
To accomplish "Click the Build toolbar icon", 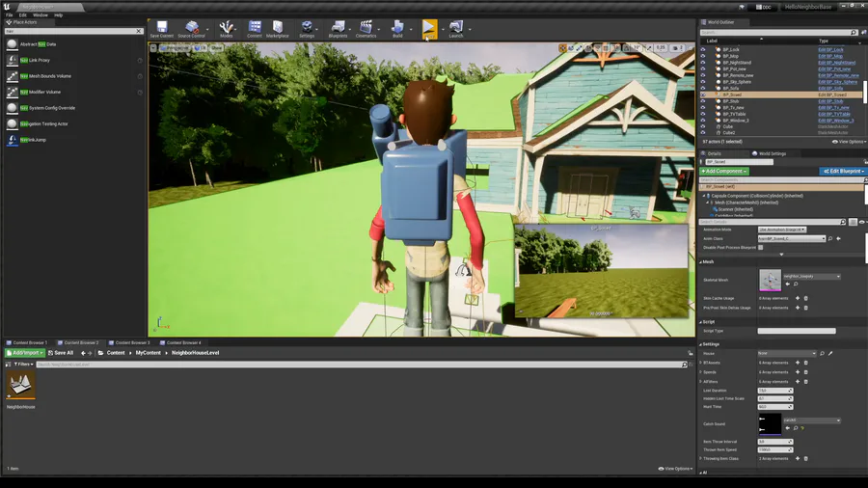I will [397, 29].
